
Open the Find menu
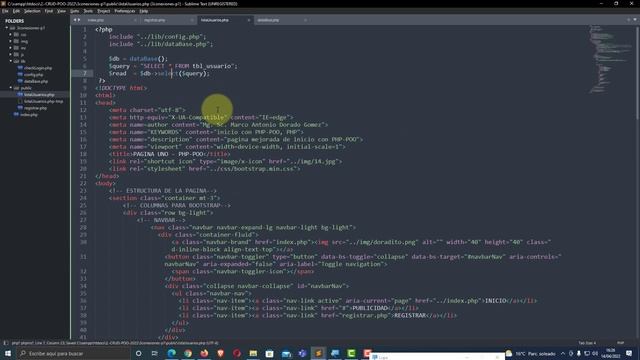click(49, 11)
